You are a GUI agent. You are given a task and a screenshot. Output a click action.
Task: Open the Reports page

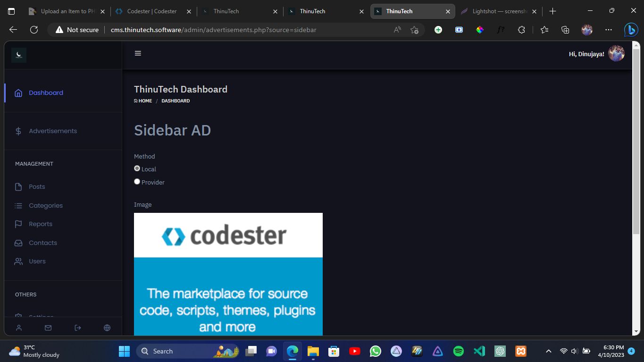click(41, 224)
